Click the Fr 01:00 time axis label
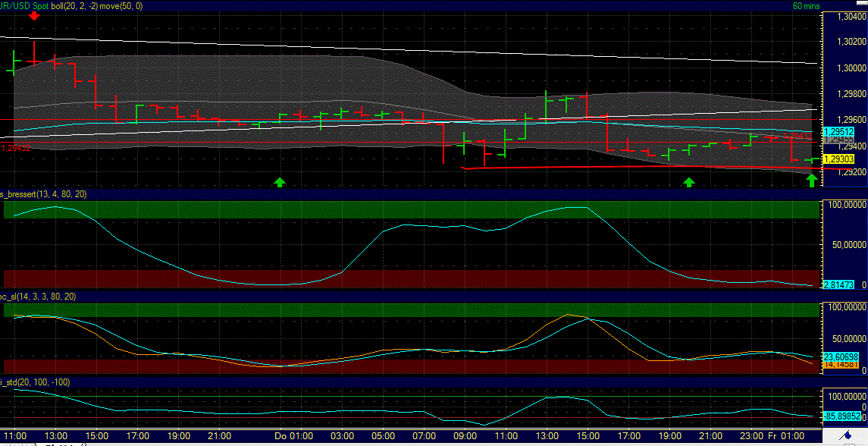 coord(785,436)
